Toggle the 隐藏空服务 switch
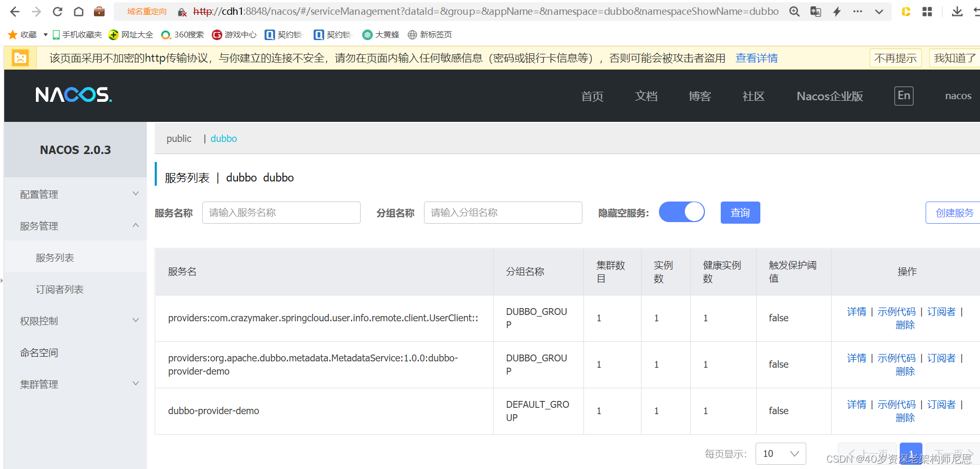This screenshot has height=469, width=980. coord(682,212)
